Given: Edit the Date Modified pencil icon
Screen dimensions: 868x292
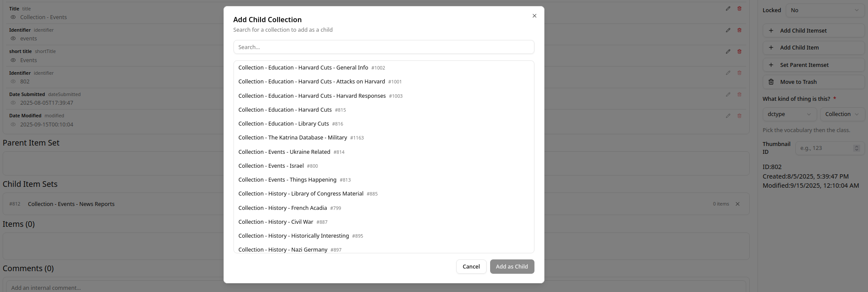Looking at the screenshot, I should click(x=728, y=116).
